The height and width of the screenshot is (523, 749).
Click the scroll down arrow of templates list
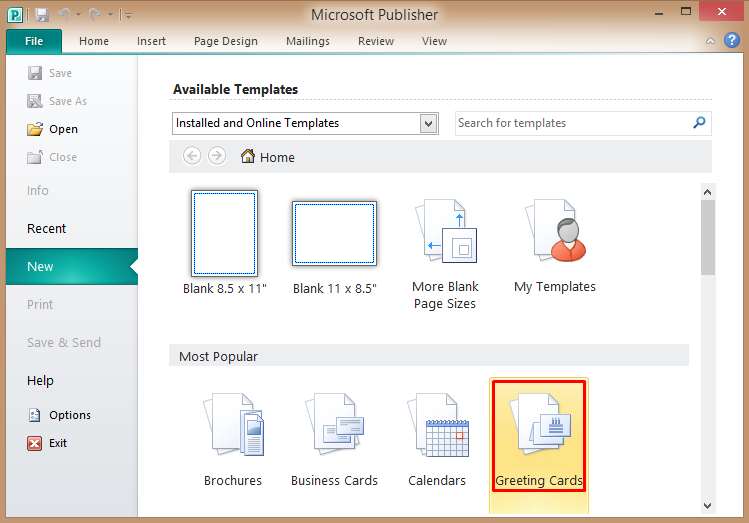click(x=707, y=506)
